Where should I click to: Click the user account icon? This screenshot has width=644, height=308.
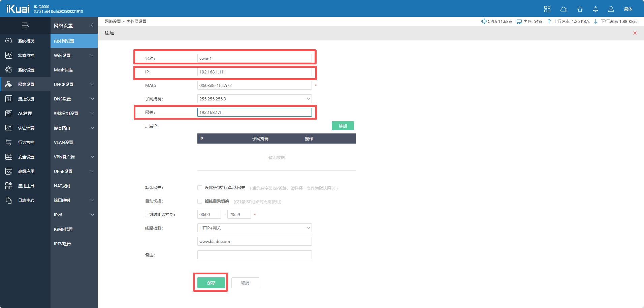pos(611,9)
